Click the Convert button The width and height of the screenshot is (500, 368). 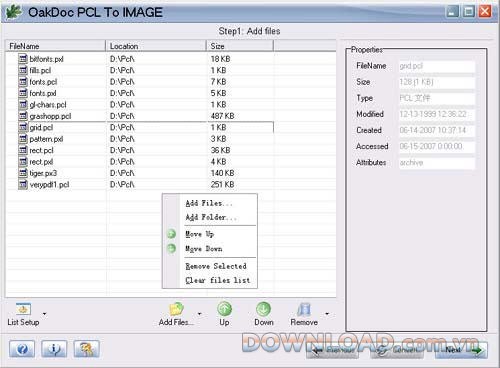pos(397,350)
